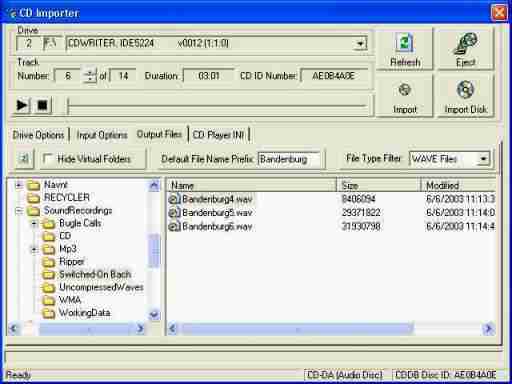Select the CD folder in tree

(x=65, y=236)
